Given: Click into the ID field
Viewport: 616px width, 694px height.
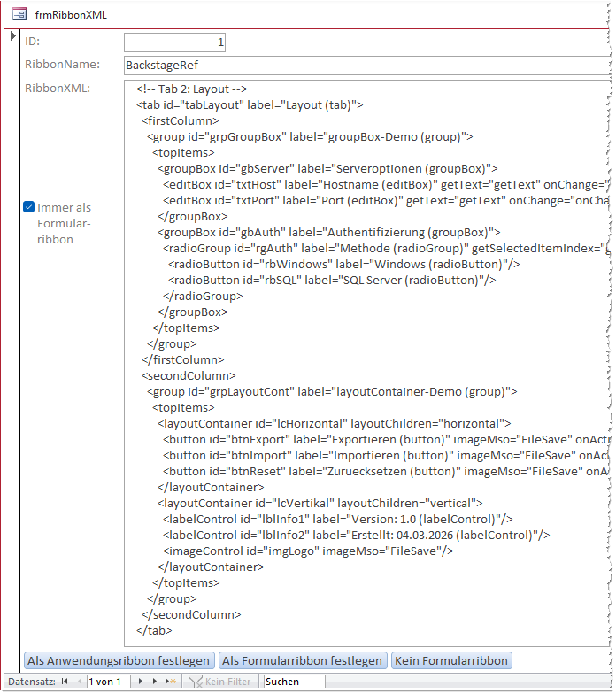Looking at the screenshot, I should tap(175, 42).
